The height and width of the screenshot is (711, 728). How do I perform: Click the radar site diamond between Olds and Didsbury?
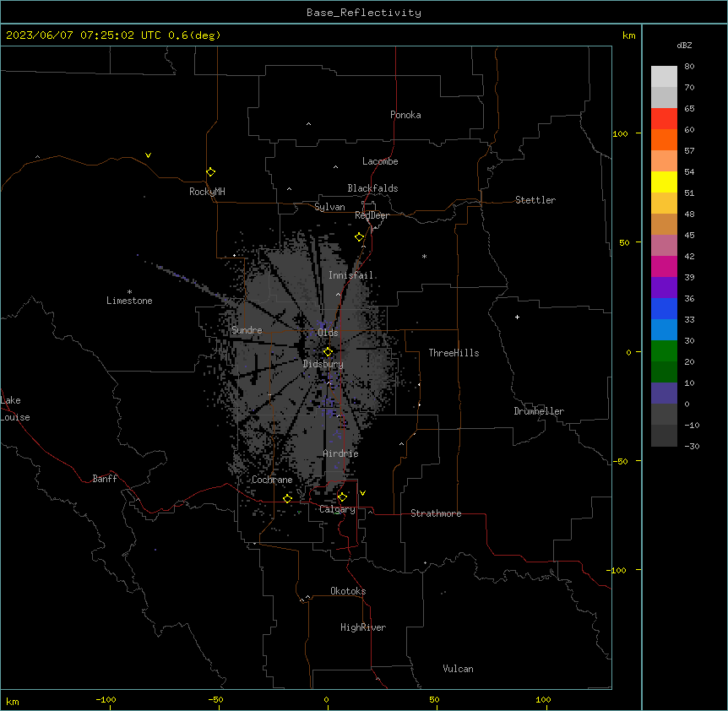pyautogui.click(x=328, y=352)
